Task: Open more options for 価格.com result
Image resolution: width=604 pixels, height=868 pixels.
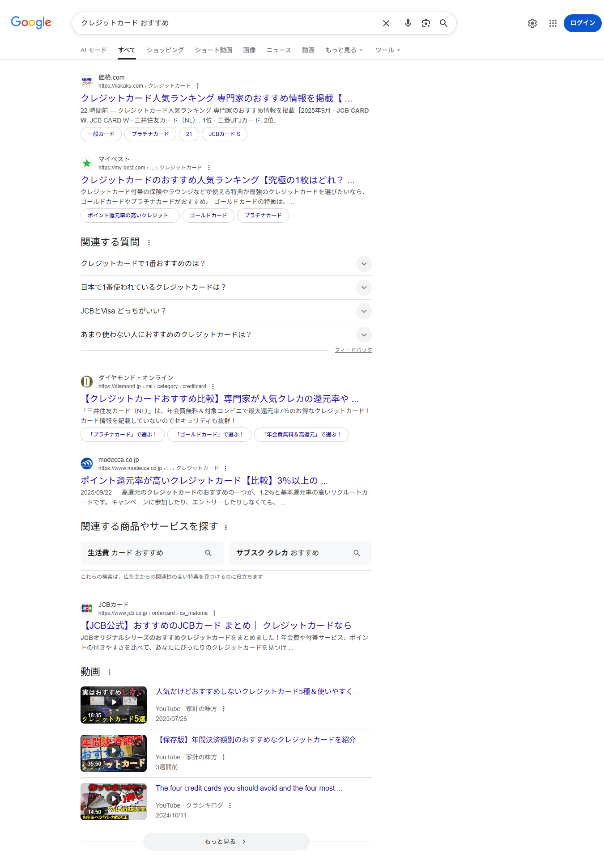Action: tap(198, 86)
